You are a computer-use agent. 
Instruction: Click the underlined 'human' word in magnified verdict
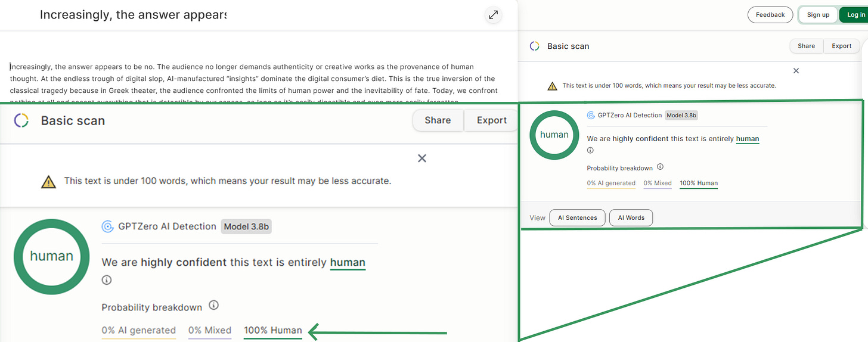[348, 262]
